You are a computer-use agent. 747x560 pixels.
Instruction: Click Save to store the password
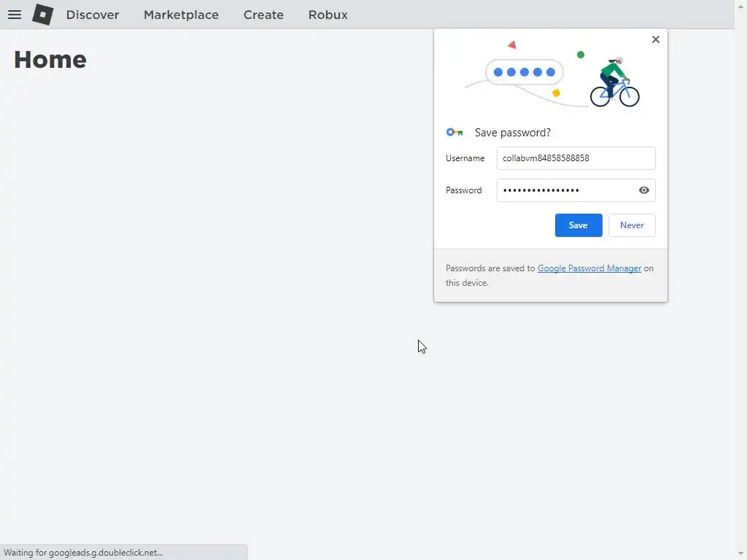pos(578,225)
